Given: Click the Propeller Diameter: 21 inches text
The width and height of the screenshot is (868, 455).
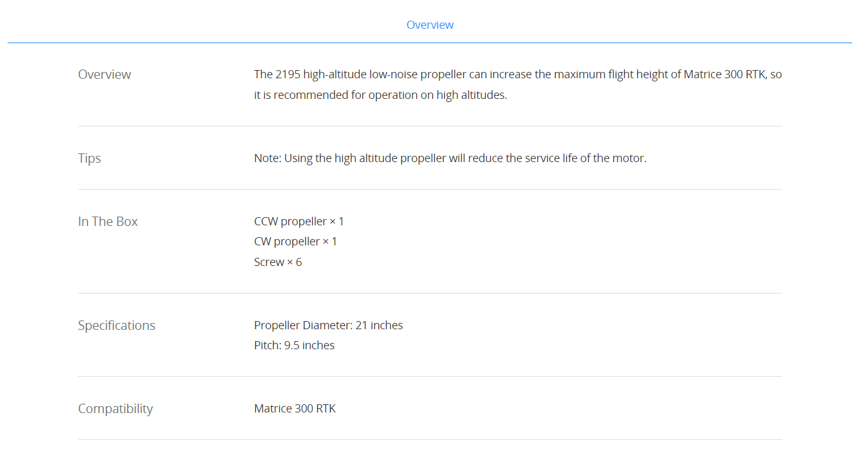Looking at the screenshot, I should pos(329,325).
